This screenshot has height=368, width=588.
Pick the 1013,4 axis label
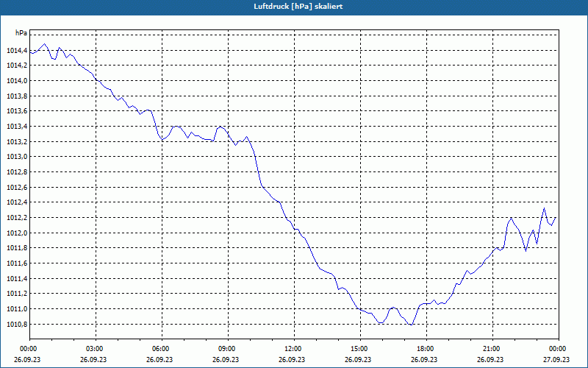(16, 127)
